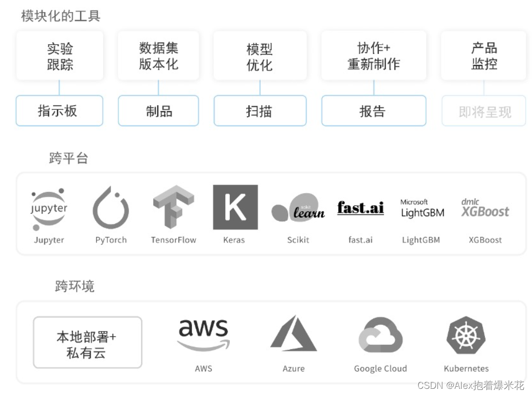Click the 指示板 box
This screenshot has height=395, width=532.
point(60,110)
